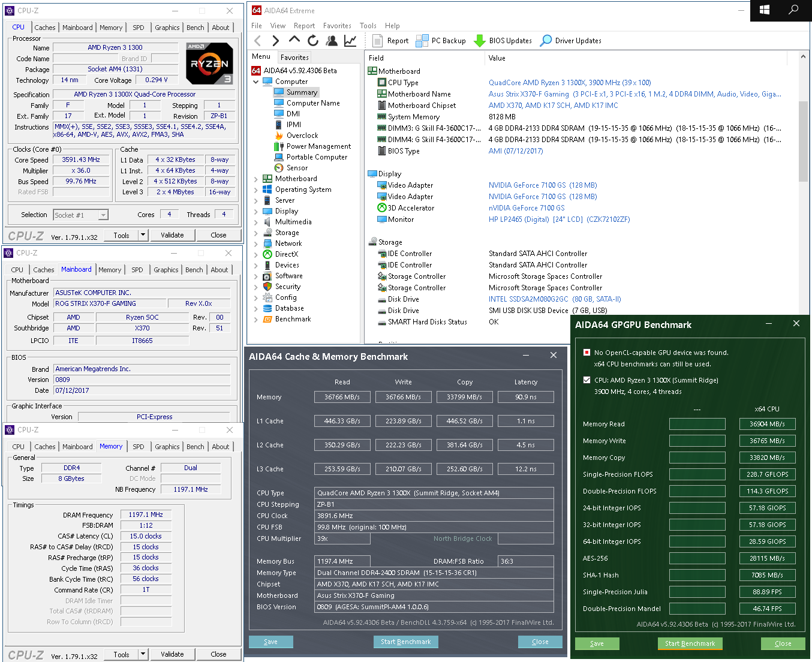Screen dimensions: 812x662
Task: Go back using AIDA64 back arrow
Action: (258, 41)
